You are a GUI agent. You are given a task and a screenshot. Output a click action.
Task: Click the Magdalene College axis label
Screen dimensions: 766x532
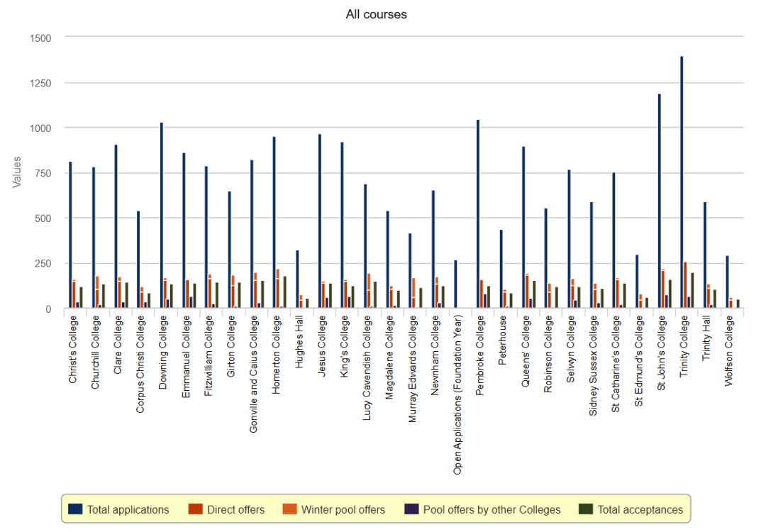coord(389,357)
